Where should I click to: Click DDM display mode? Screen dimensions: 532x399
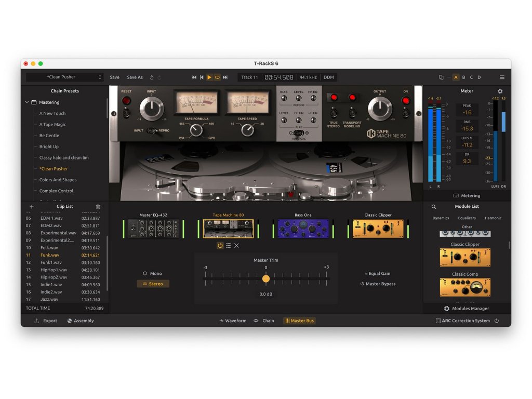[328, 77]
